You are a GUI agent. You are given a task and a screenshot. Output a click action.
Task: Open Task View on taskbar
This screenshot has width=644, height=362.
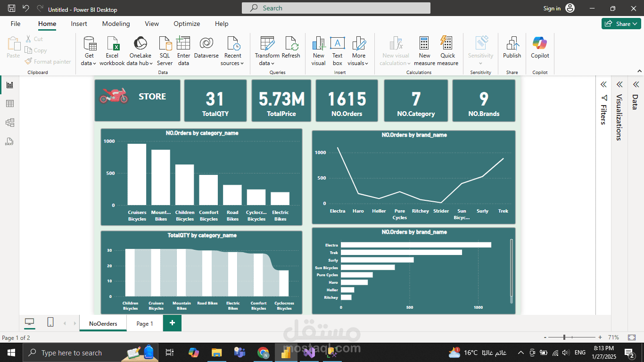(x=170, y=353)
